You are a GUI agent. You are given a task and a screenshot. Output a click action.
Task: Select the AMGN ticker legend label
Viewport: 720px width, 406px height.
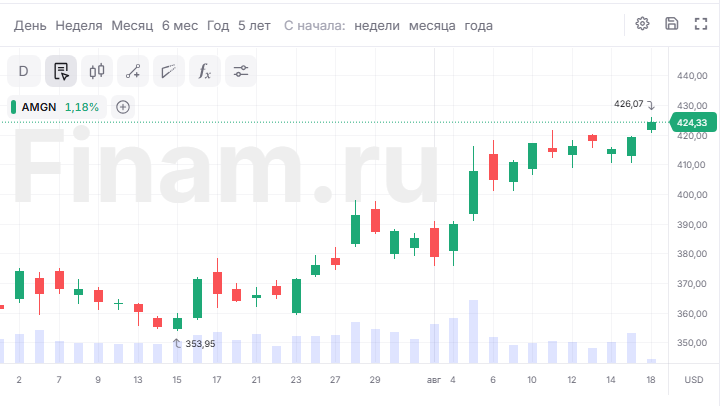pyautogui.click(x=39, y=107)
